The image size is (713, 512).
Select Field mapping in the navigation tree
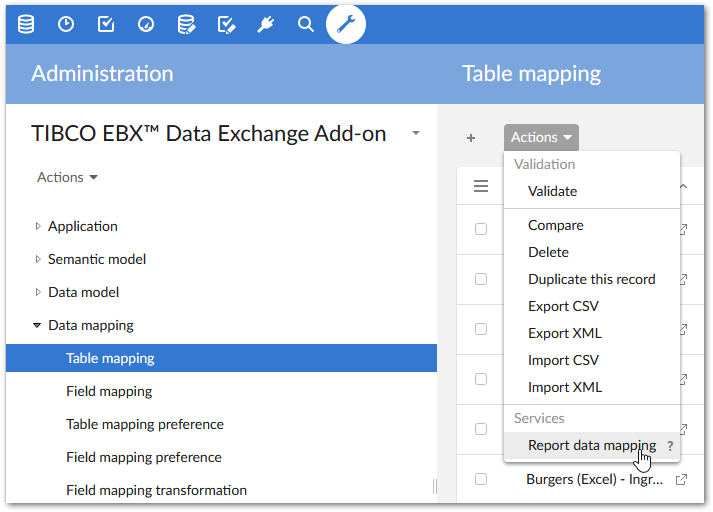[109, 391]
